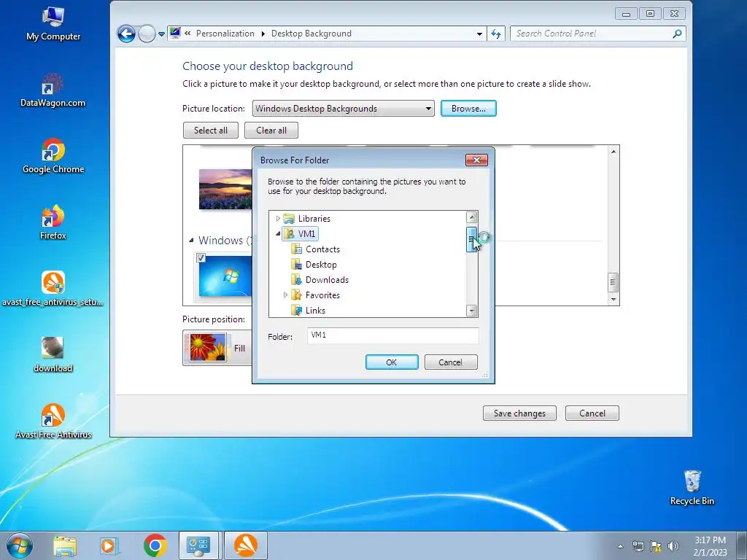Open the My Computer desktop icon

tap(53, 24)
